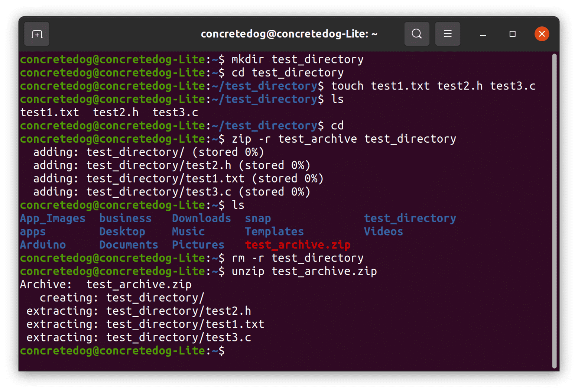Screen dimensions: 578x392
Task: Click the Downloads folder name
Action: (x=201, y=218)
